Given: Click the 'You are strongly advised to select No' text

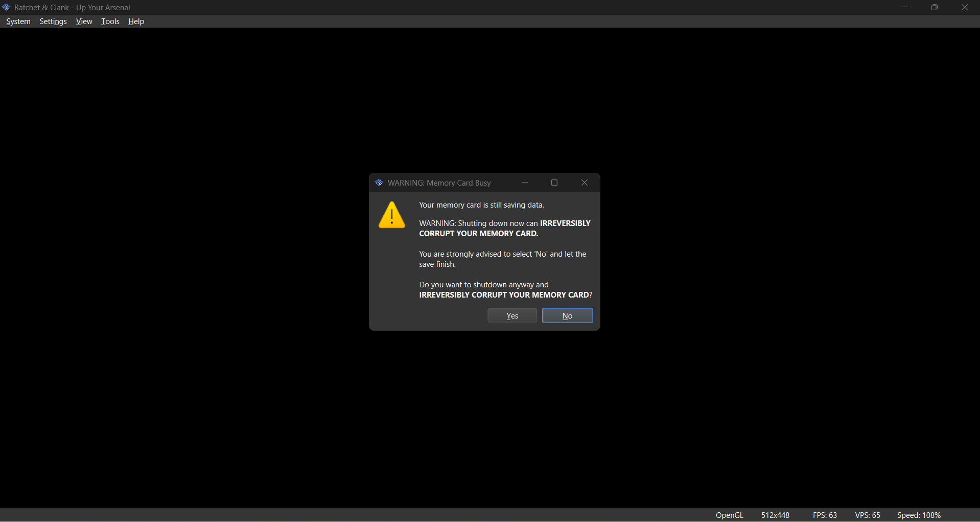Looking at the screenshot, I should pos(503,259).
